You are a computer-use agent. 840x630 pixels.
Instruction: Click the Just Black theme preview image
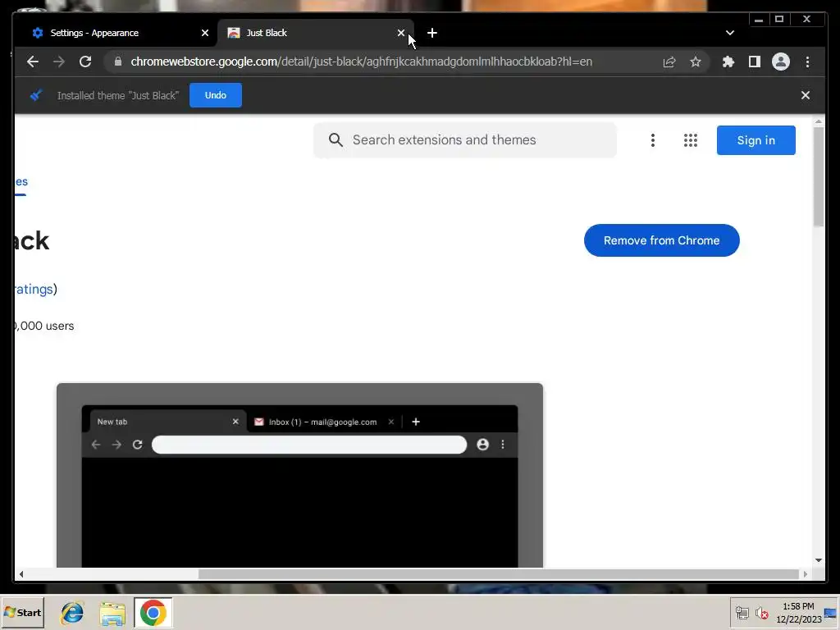[299, 475]
